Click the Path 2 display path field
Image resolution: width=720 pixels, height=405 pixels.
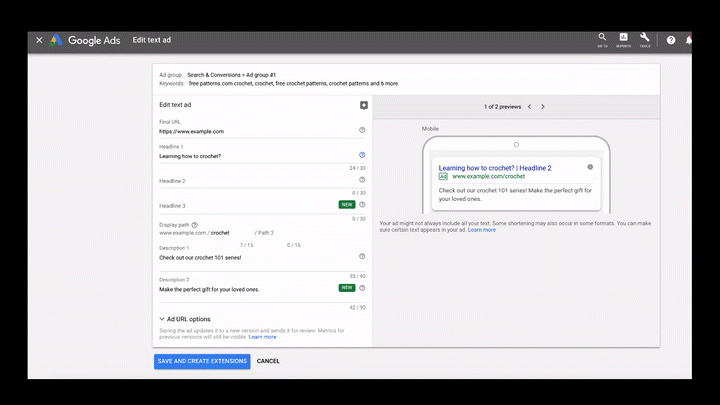276,233
